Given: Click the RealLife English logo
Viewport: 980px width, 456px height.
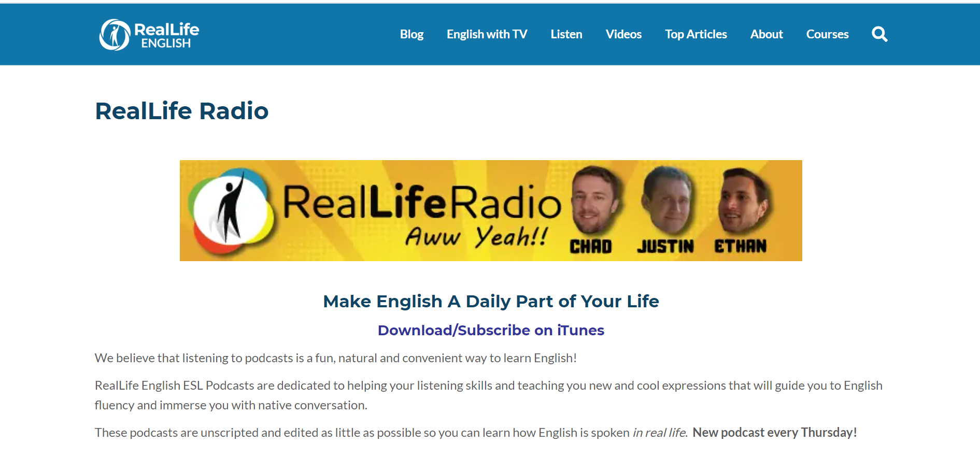Looking at the screenshot, I should [149, 35].
